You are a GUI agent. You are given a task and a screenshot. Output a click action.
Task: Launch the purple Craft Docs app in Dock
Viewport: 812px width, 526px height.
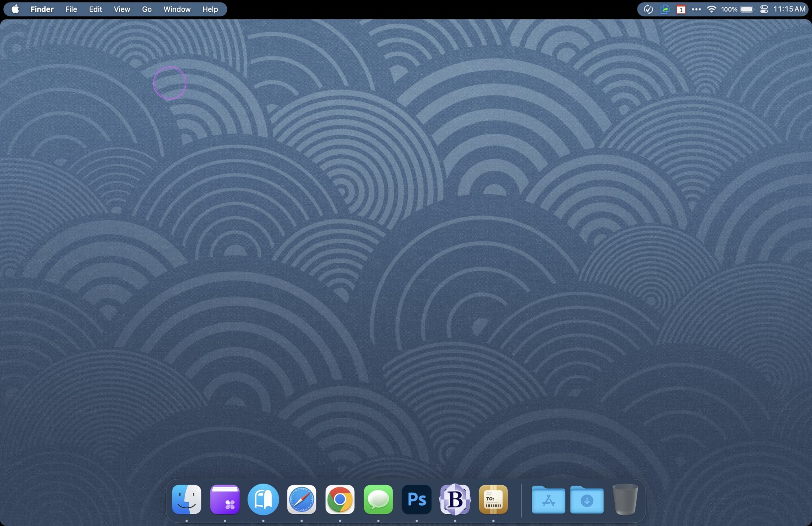click(x=225, y=499)
